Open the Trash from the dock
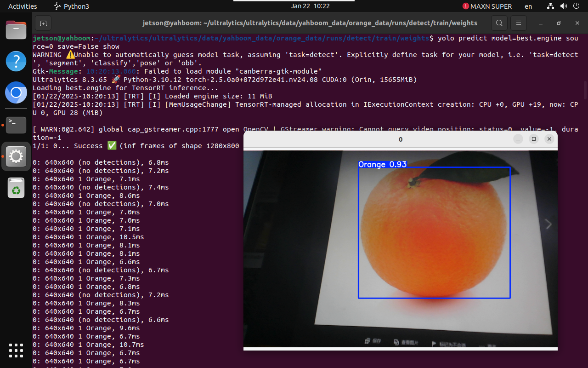The height and width of the screenshot is (368, 588). tap(16, 188)
